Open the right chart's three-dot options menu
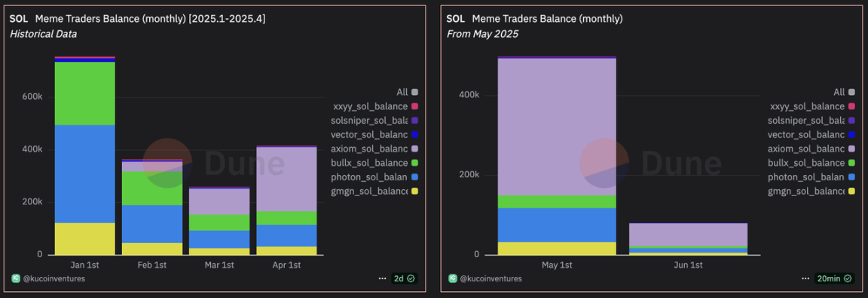The height and width of the screenshot is (298, 868). pyautogui.click(x=805, y=278)
